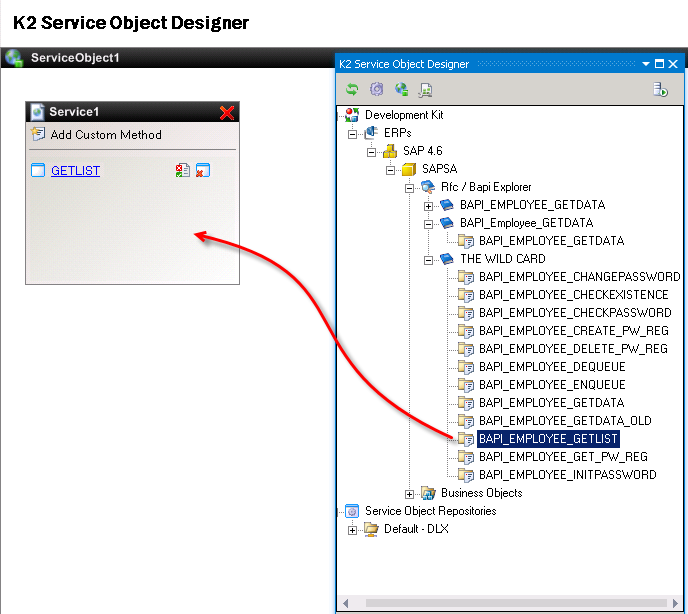Click the horizontal scrollbar left arrow
The image size is (688, 614).
[x=346, y=603]
